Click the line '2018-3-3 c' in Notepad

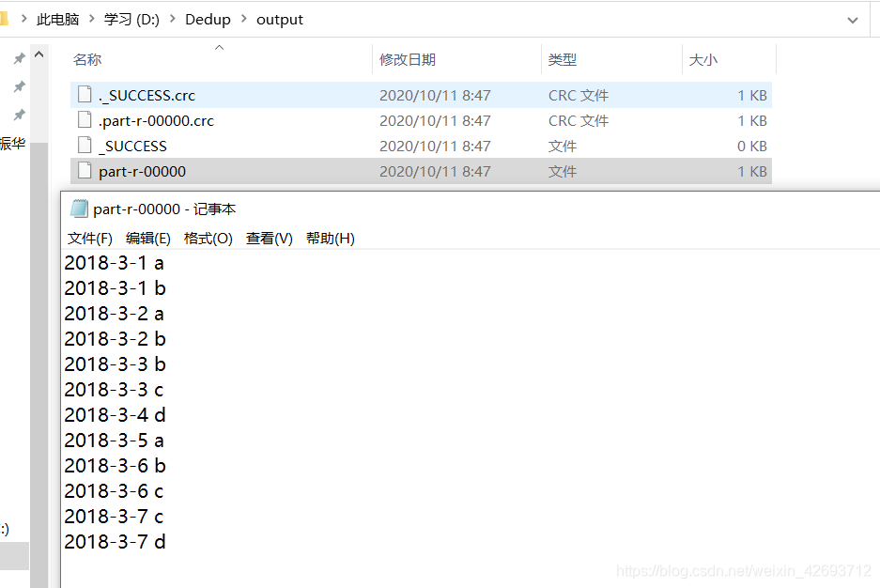(114, 390)
